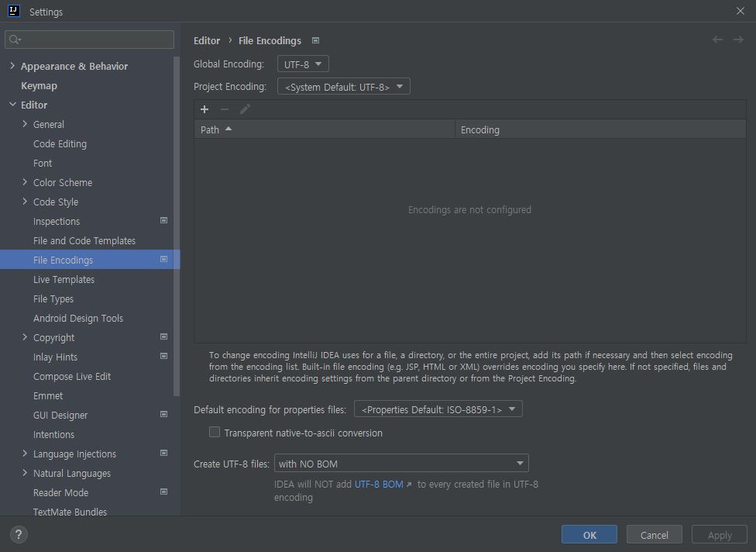The height and width of the screenshot is (552, 756).
Task: Open the Global Encoding dropdown
Action: coord(303,64)
